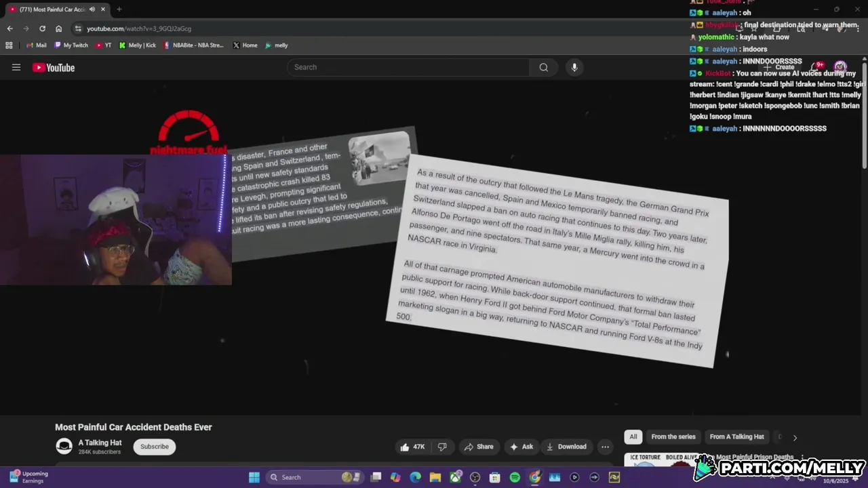
Task: Click the YouTube search magnifier button
Action: (543, 67)
